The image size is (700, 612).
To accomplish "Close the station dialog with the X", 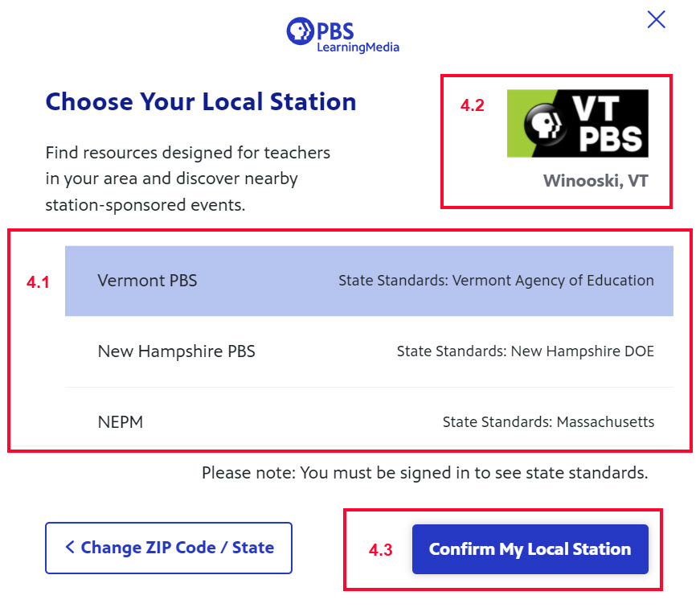I will click(656, 19).
